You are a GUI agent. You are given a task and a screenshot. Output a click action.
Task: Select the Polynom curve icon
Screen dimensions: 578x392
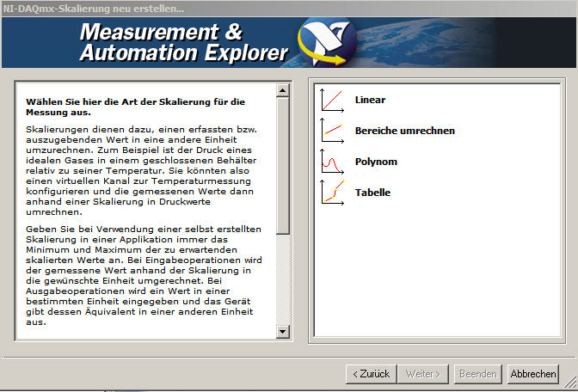pos(332,162)
